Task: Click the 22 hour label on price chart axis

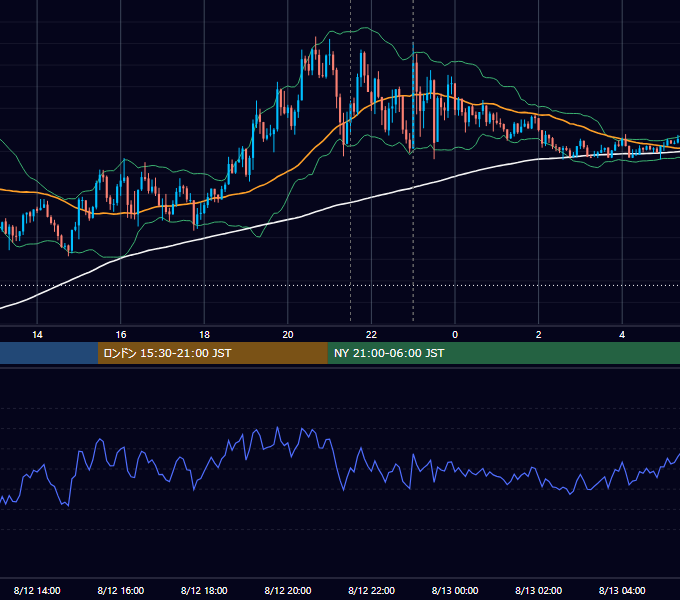Action: tap(371, 335)
